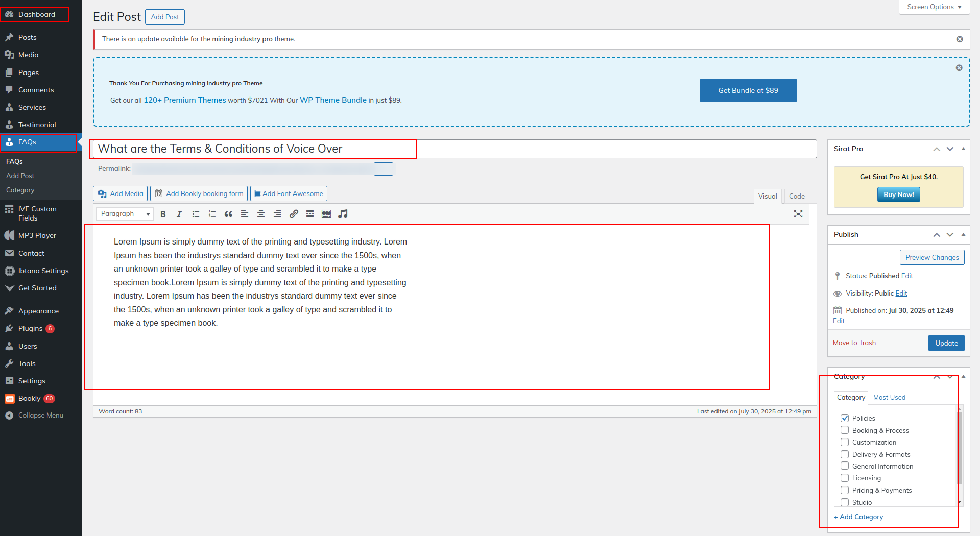Insert a bulleted list
Screen dimensions: 980x536
(x=196, y=214)
